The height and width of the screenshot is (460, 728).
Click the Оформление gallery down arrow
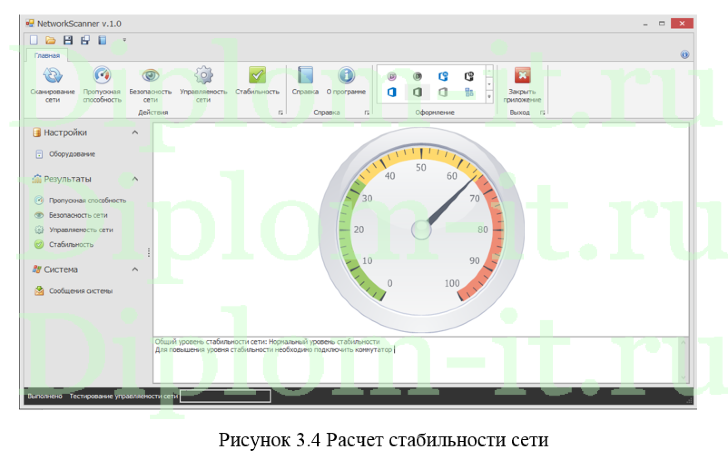489,84
